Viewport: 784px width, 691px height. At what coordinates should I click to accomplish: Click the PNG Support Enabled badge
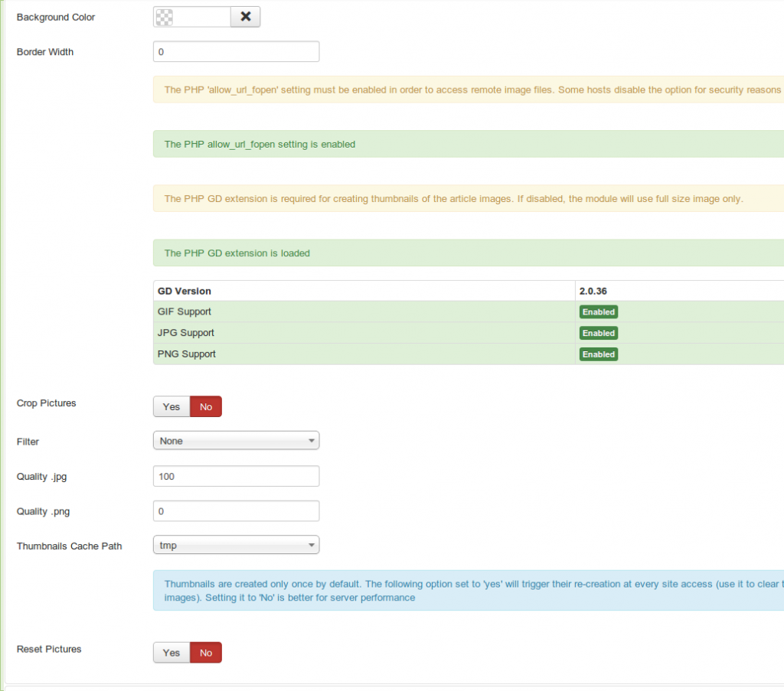[598, 354]
